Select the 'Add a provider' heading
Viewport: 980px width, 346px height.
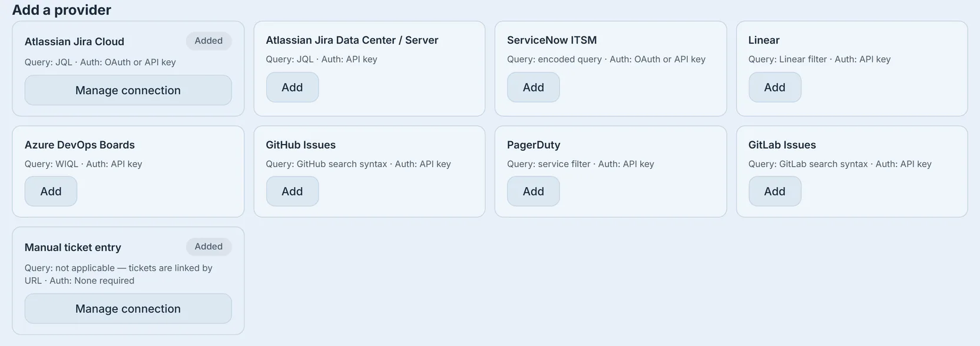pos(61,10)
